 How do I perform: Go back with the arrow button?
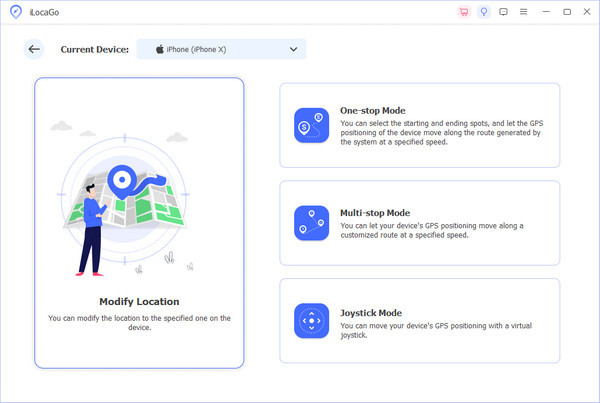[x=34, y=49]
